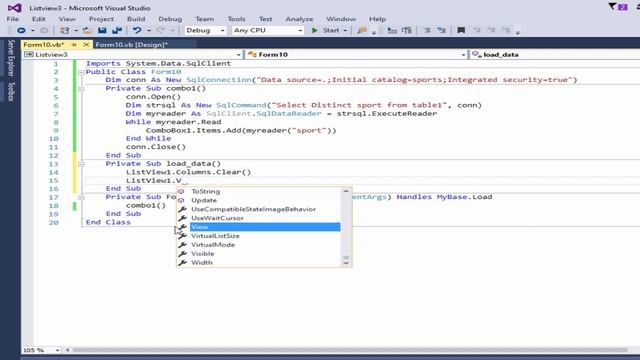Click the Visual Studio logo icon
This screenshot has height=360, width=640.
[x=15, y=8]
